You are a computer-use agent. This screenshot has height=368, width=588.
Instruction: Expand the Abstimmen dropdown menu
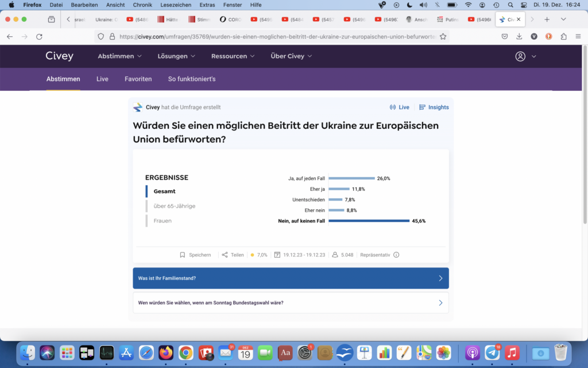pos(119,56)
